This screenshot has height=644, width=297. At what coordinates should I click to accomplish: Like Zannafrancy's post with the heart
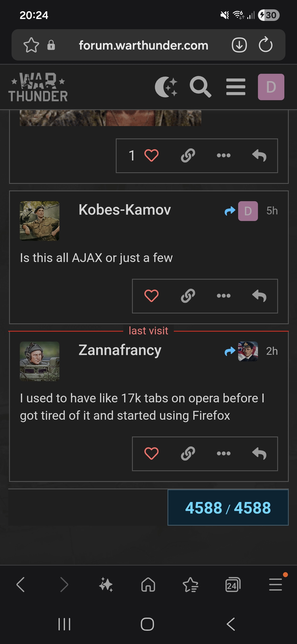151,454
